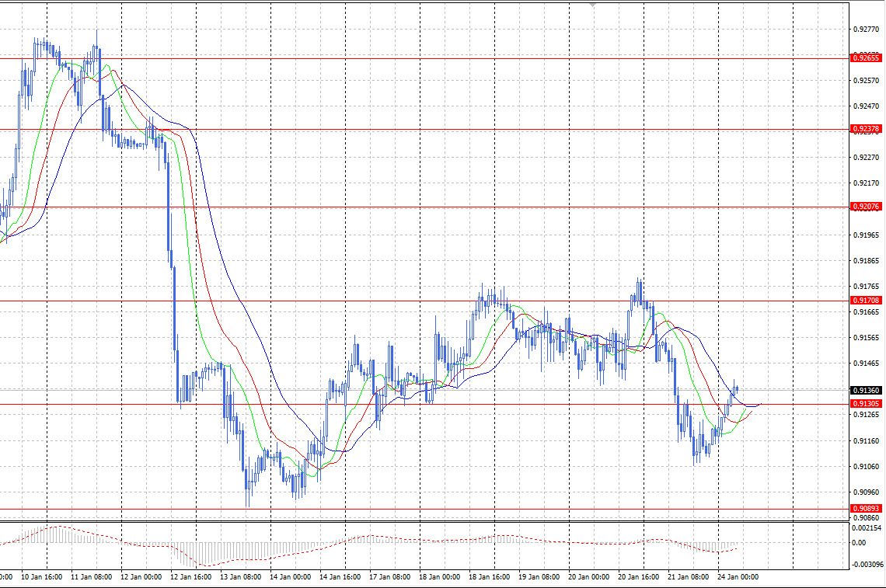Image resolution: width=886 pixels, height=588 pixels.
Task: Click time axis label 24 Jan 00:00
Action: [x=738, y=577]
